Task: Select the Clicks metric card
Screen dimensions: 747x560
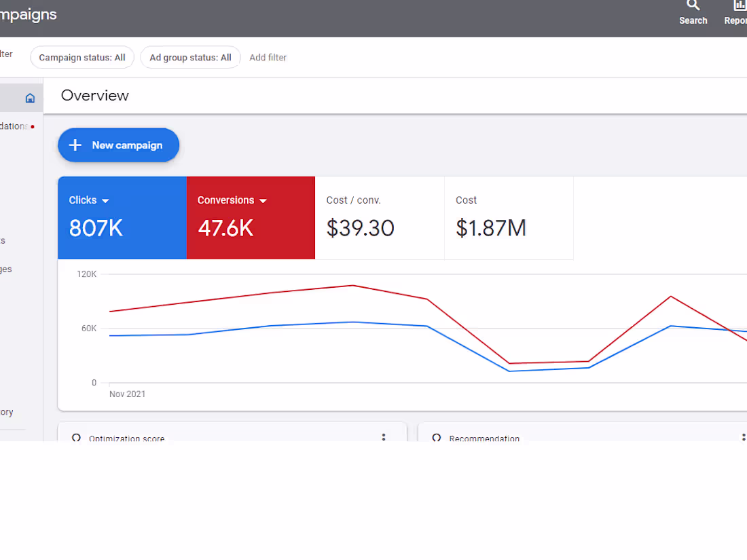Action: (122, 217)
